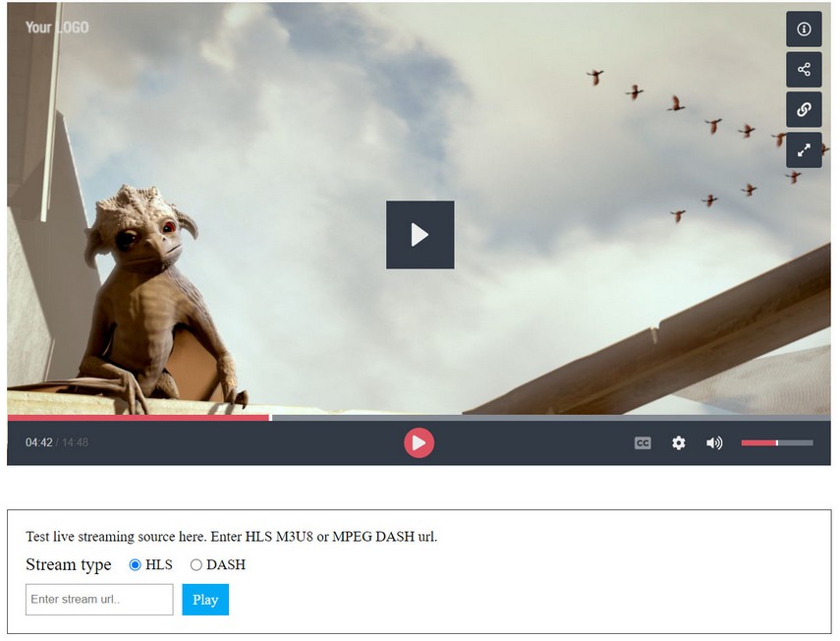The height and width of the screenshot is (641, 840).
Task: Toggle closed captions with the CC icon
Action: point(643,443)
